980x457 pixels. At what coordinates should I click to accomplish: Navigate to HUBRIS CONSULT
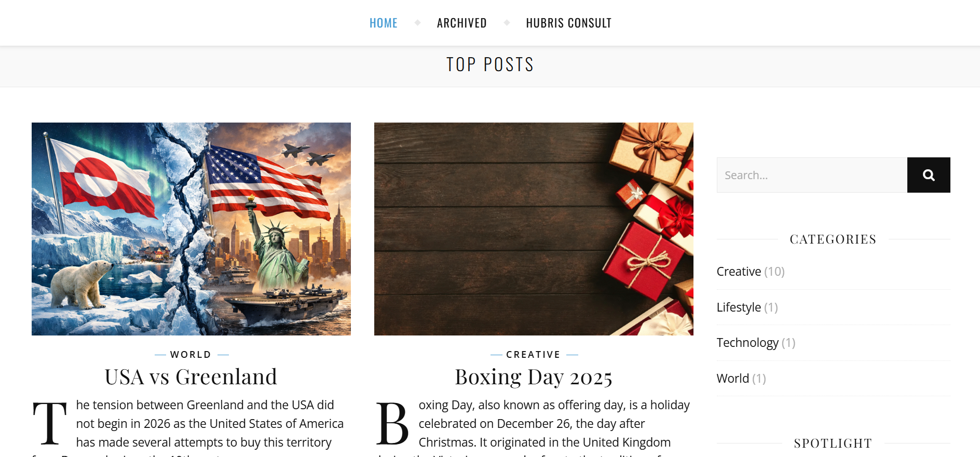[568, 22]
